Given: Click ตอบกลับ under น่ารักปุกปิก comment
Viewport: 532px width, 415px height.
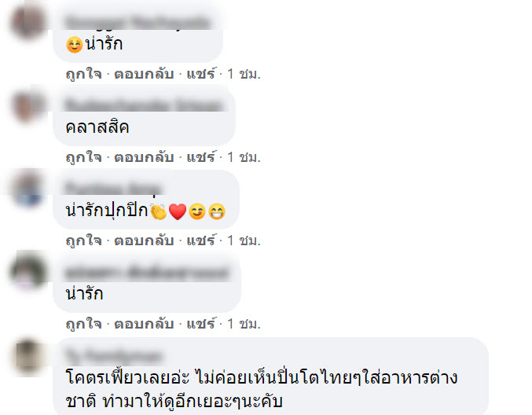Looking at the screenshot, I should pyautogui.click(x=144, y=241).
